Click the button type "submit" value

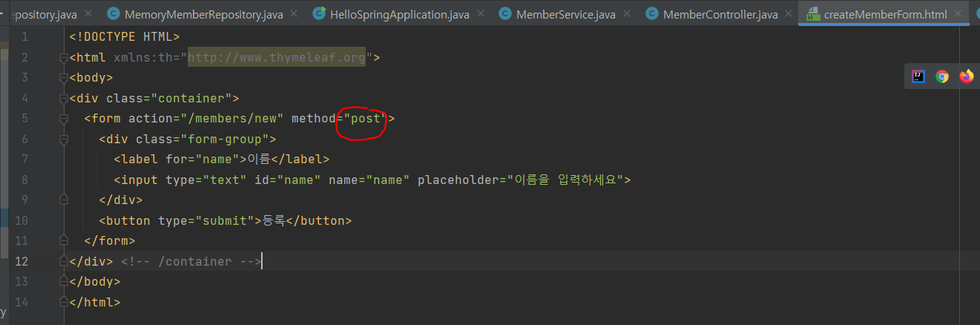pyautogui.click(x=225, y=220)
